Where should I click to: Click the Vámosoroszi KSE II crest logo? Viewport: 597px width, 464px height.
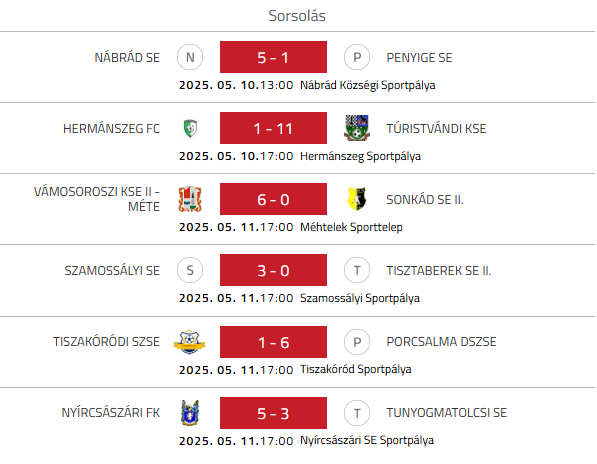tap(190, 199)
